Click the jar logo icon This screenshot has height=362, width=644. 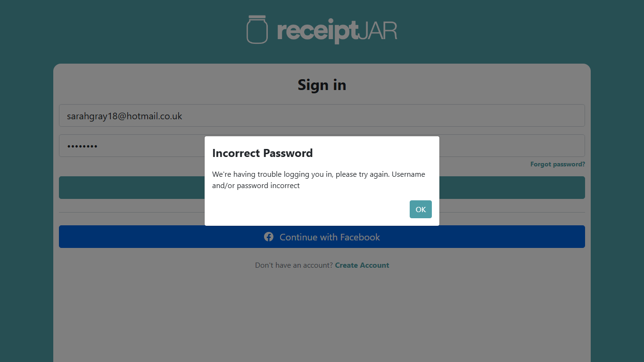[x=257, y=30]
